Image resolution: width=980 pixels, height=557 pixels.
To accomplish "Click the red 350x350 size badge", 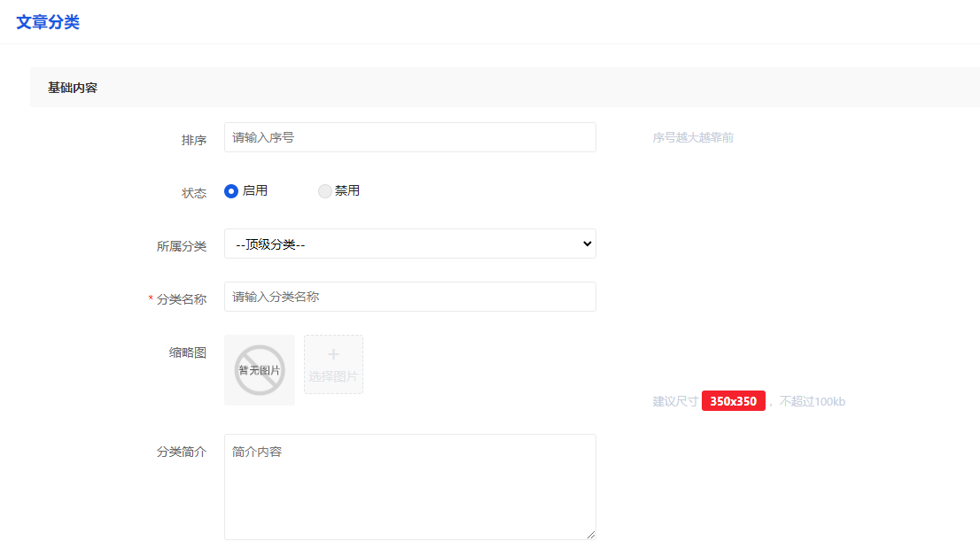I will tap(733, 401).
